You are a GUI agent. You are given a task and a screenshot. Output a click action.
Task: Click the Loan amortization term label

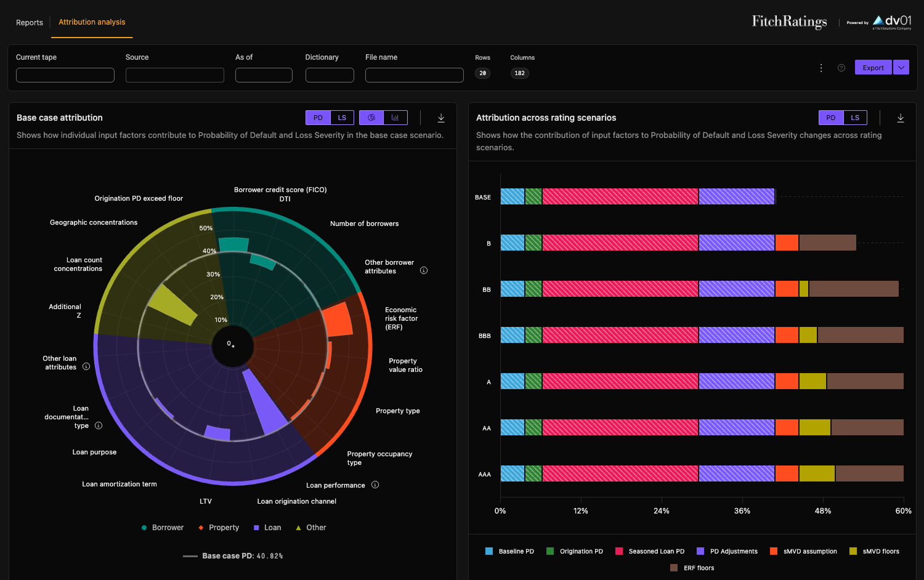pyautogui.click(x=120, y=484)
